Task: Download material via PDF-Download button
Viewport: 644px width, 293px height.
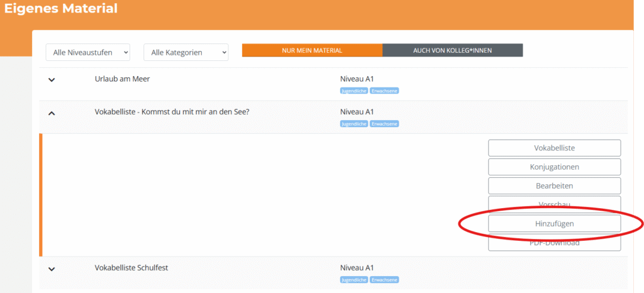Action: pyautogui.click(x=554, y=243)
